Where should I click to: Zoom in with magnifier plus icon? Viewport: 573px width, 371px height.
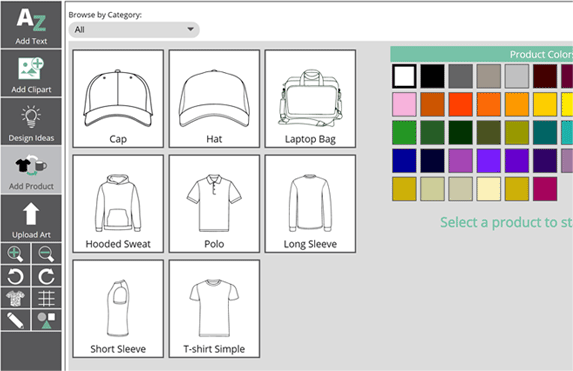pos(15,254)
